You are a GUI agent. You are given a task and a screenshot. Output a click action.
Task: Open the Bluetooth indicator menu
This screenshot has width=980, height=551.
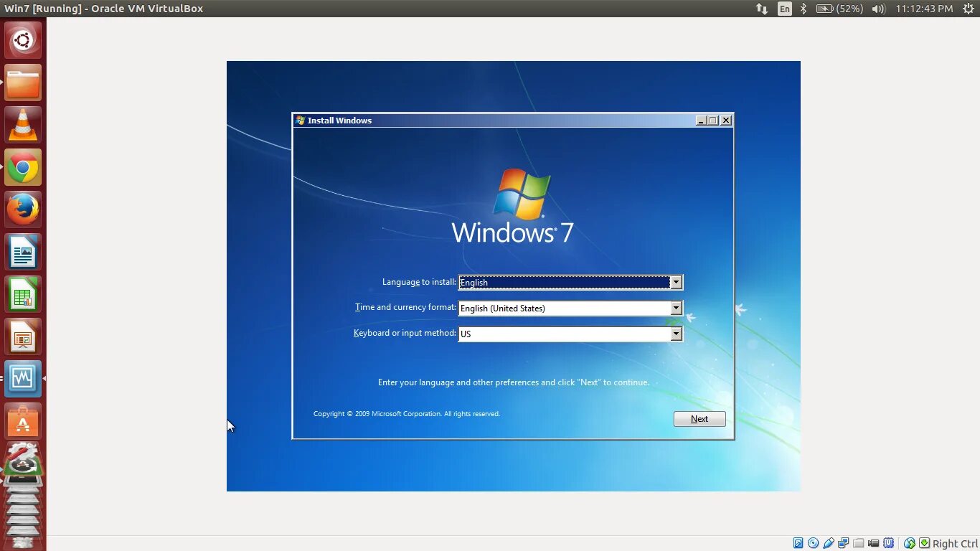coord(804,9)
